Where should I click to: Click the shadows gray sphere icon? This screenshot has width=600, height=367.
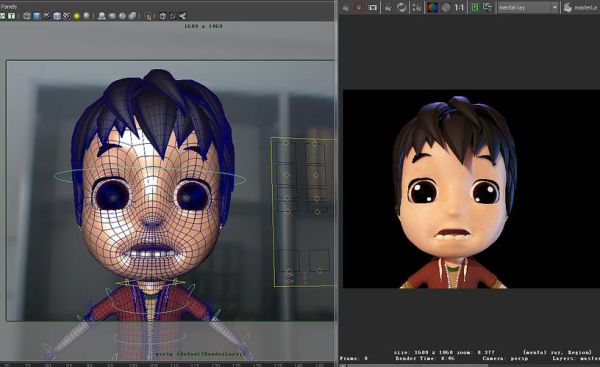pos(87,16)
